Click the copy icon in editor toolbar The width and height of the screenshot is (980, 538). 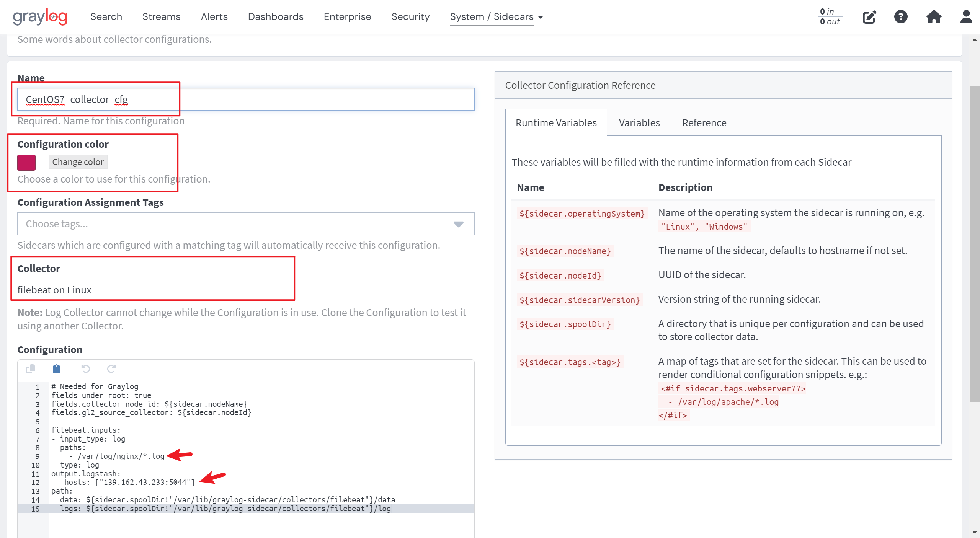click(31, 369)
